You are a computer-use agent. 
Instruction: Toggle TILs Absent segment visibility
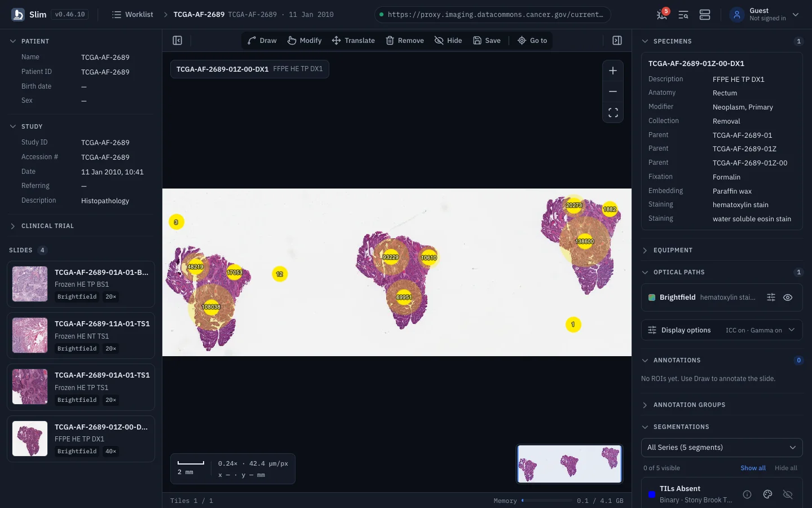[788, 494]
